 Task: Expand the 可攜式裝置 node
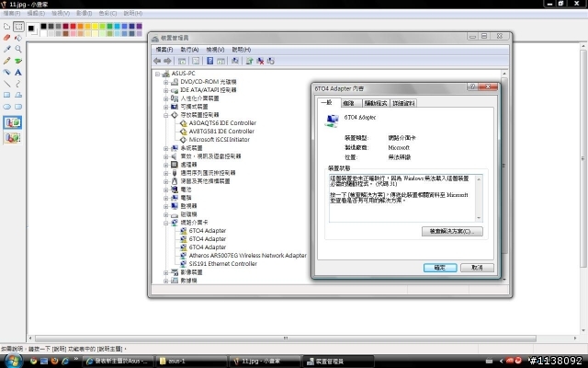(165, 107)
